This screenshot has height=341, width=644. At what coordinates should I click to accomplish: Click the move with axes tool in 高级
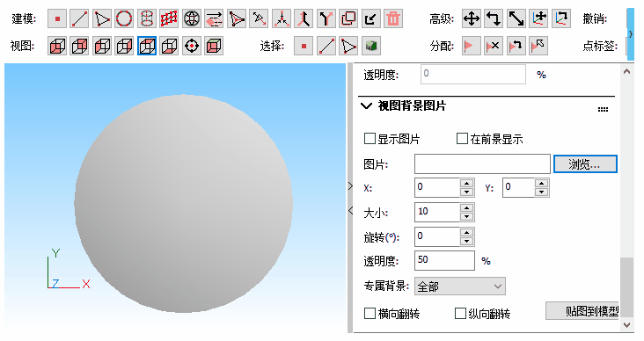538,18
